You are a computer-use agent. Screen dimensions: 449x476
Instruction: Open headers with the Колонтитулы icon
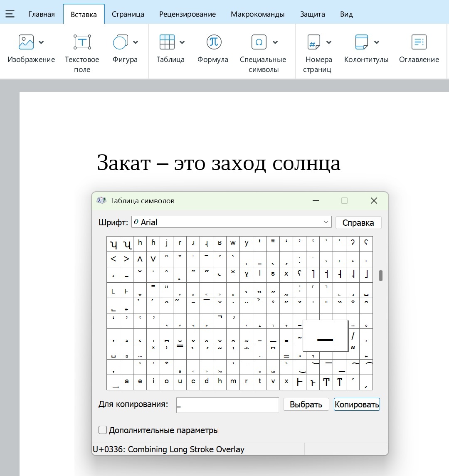pyautogui.click(x=361, y=42)
